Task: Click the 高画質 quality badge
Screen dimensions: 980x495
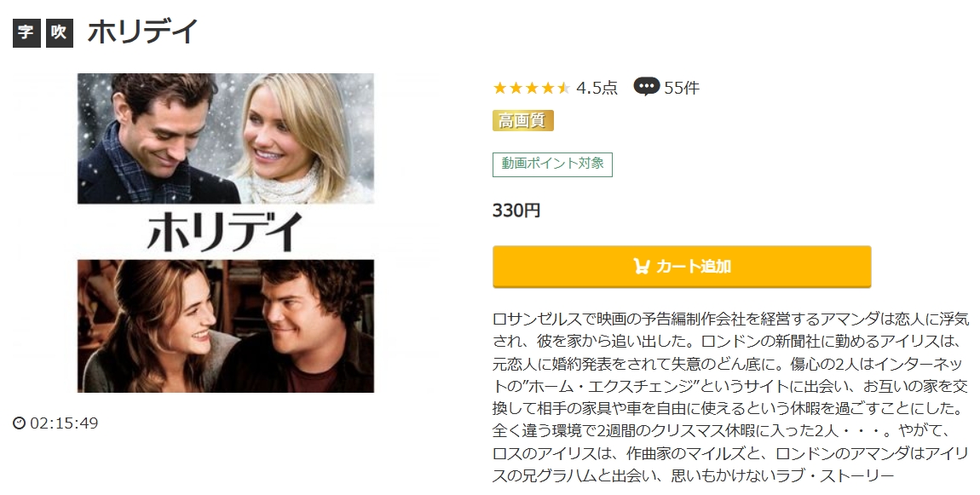Action: pyautogui.click(x=523, y=120)
